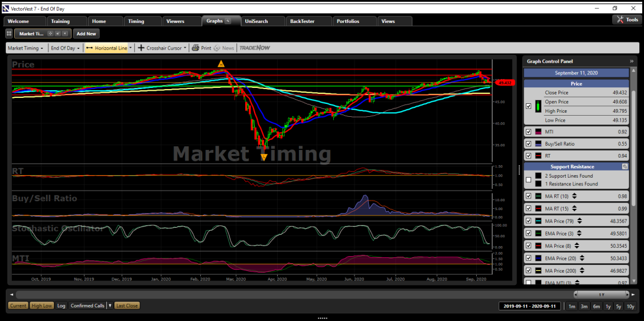Image resolution: width=644 pixels, height=321 pixels.
Task: Open the UniSearch tab
Action: click(263, 21)
